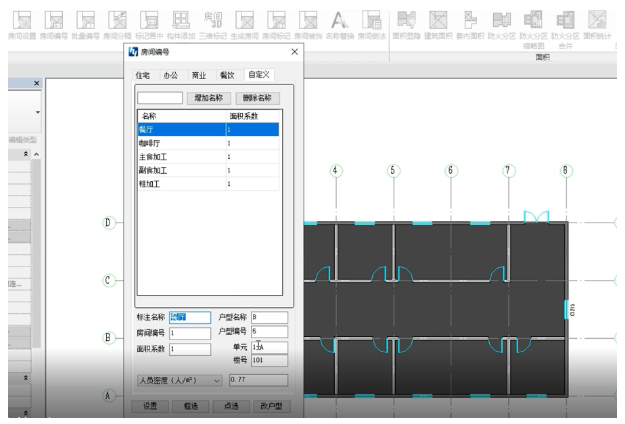
Task: Click the 框选 button
Action: pyautogui.click(x=191, y=406)
